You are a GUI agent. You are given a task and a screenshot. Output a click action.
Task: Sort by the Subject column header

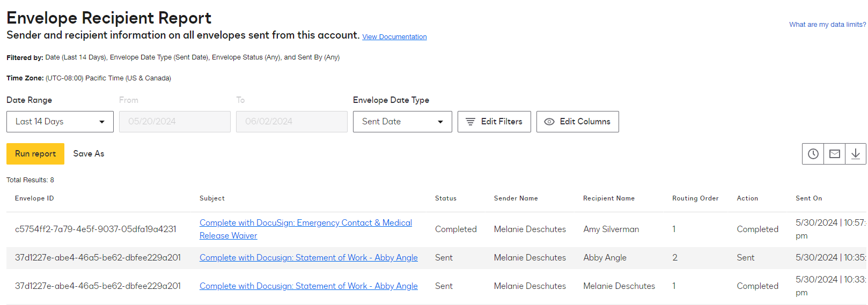[212, 198]
